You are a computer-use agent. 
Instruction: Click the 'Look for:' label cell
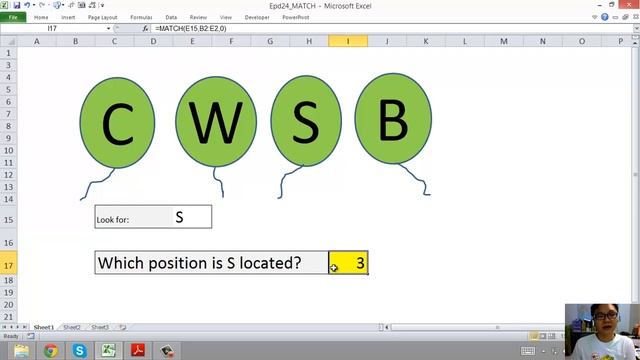pyautogui.click(x=134, y=217)
